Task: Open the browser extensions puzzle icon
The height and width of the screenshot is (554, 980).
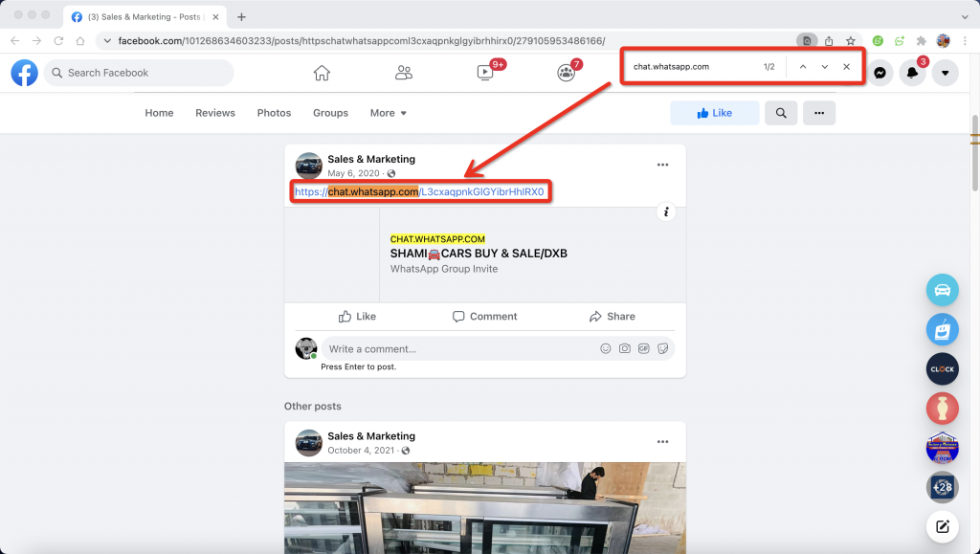Action: 922,41
